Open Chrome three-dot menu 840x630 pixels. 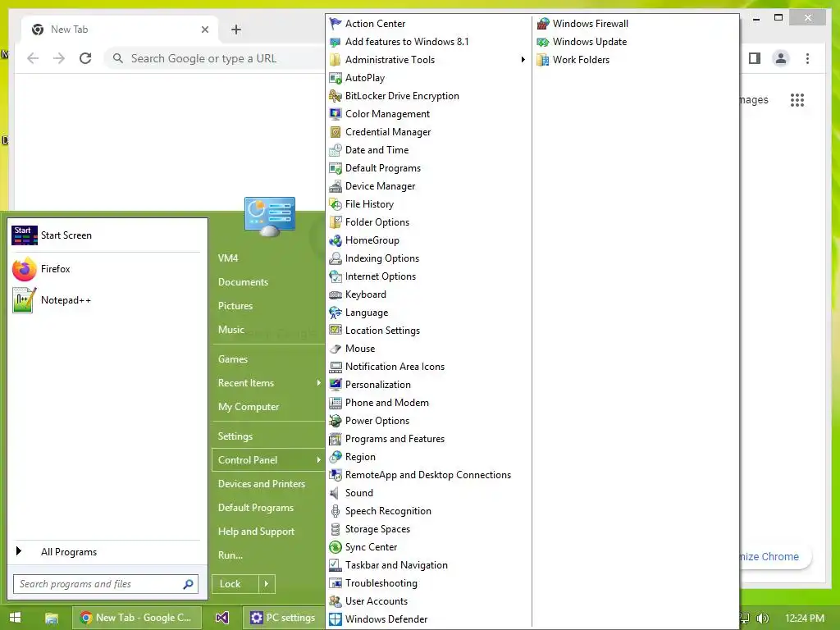(807, 58)
